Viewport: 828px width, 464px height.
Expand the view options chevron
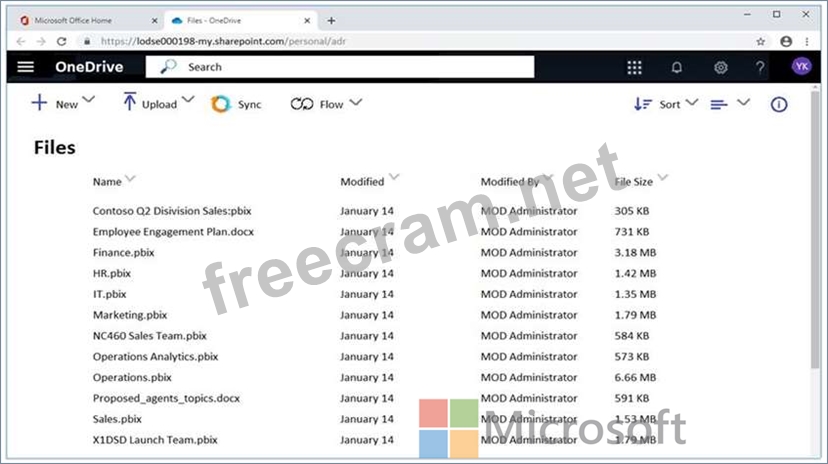click(x=744, y=102)
